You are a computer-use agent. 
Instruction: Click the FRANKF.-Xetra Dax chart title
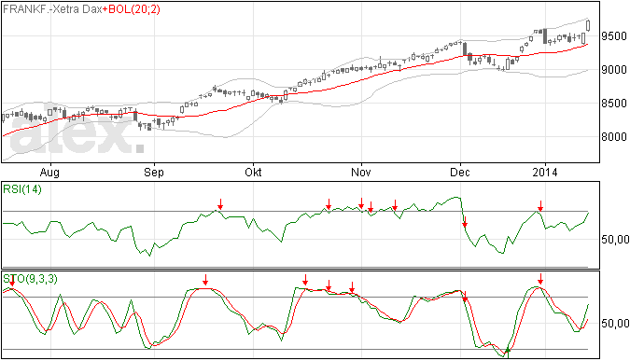[x=52, y=9]
